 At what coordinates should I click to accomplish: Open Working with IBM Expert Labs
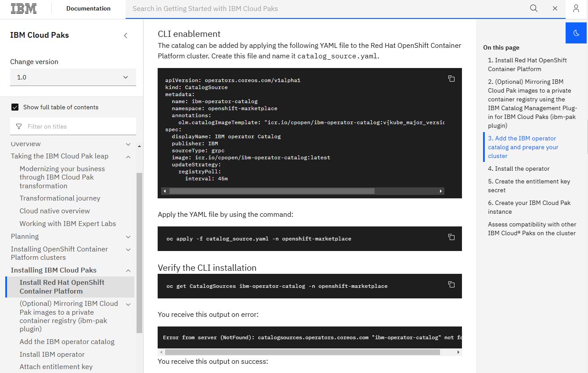coord(68,224)
